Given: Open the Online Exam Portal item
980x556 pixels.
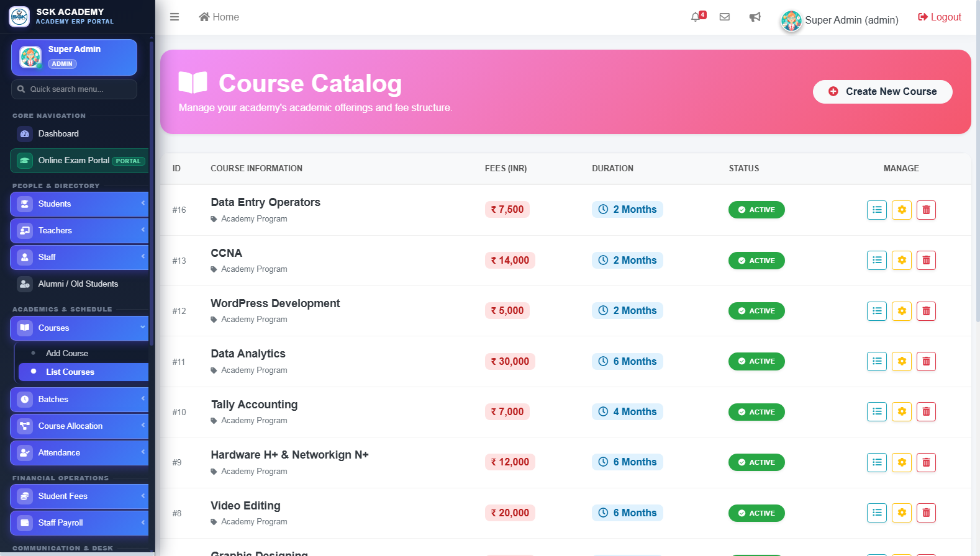Looking at the screenshot, I should [x=79, y=161].
